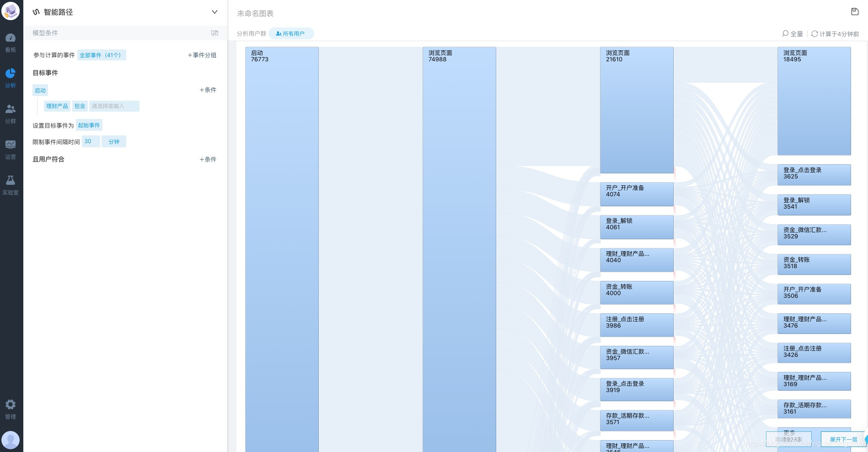Click the 登录_点击登录 3919 node
Screen dimensions: 868x452
(637, 389)
